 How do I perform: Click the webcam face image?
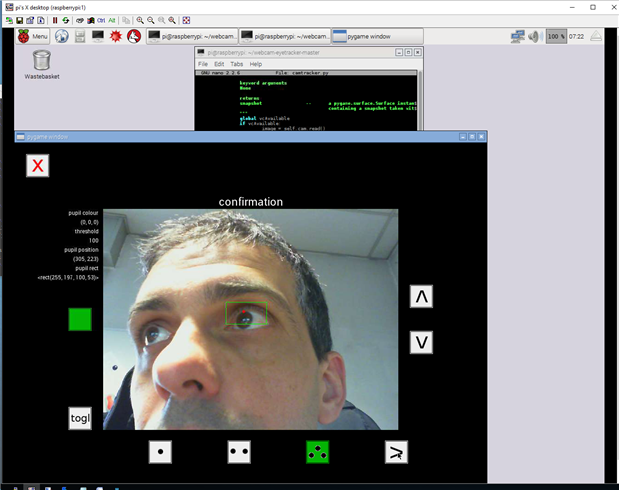pos(251,319)
